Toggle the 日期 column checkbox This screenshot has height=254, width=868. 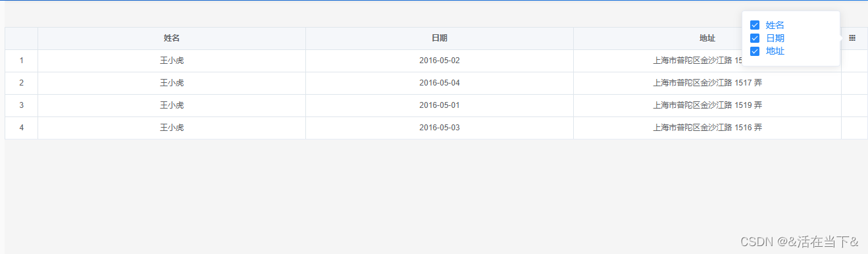pos(755,38)
